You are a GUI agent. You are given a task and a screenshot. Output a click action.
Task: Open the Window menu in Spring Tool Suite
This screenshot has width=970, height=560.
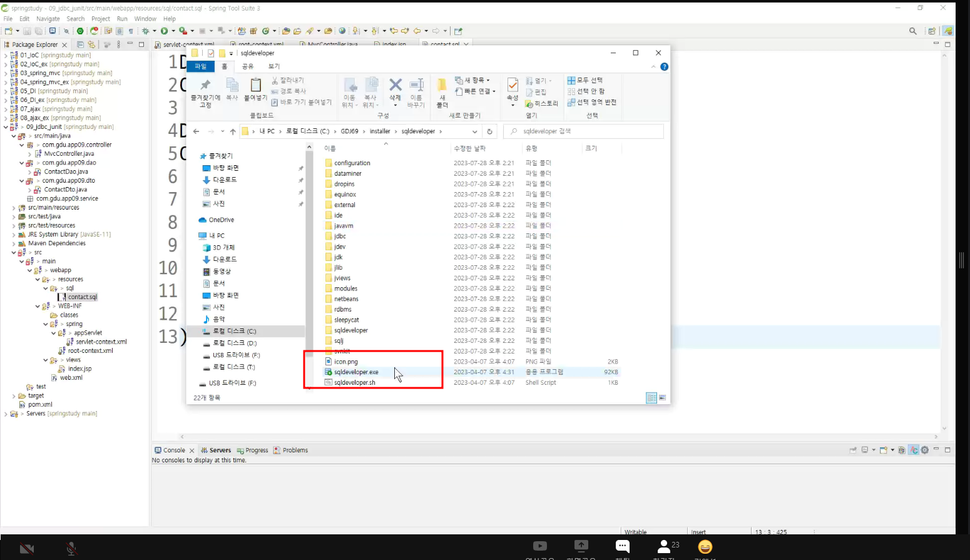[145, 19]
